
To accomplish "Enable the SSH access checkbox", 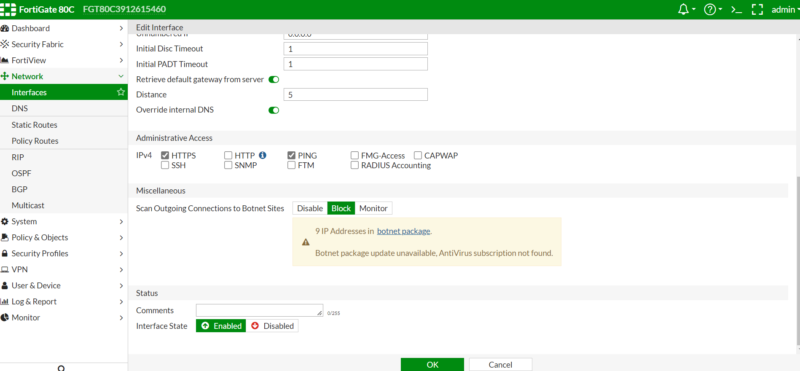I will pos(165,165).
